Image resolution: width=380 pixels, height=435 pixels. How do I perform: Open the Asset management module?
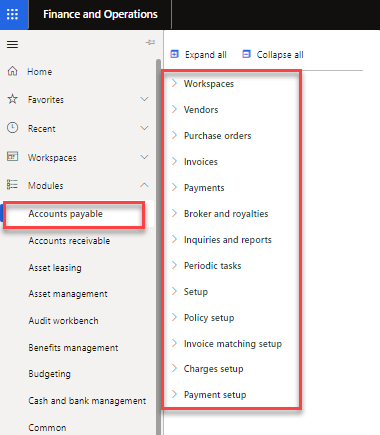[68, 294]
